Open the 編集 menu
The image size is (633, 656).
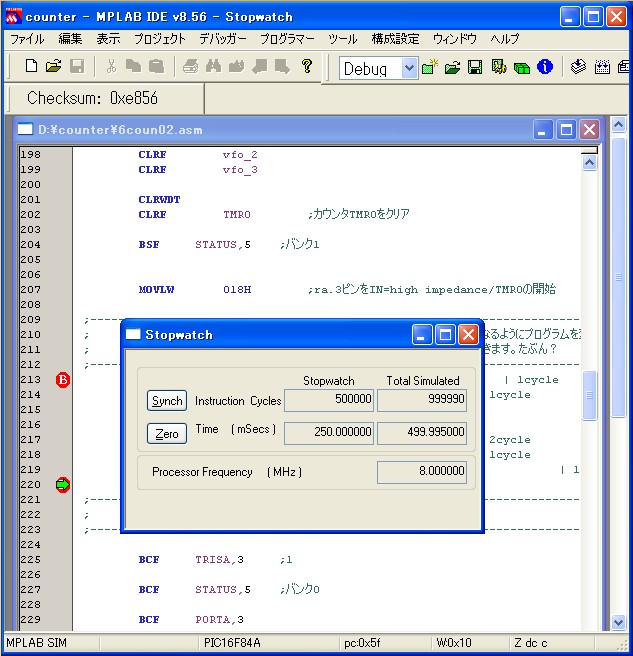point(70,39)
